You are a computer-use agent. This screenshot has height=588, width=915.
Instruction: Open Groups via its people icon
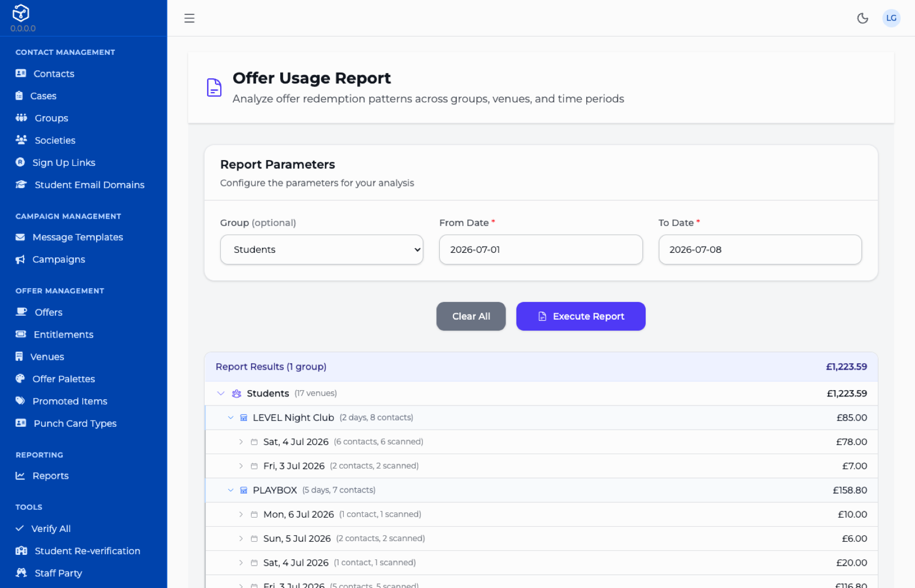[21, 118]
